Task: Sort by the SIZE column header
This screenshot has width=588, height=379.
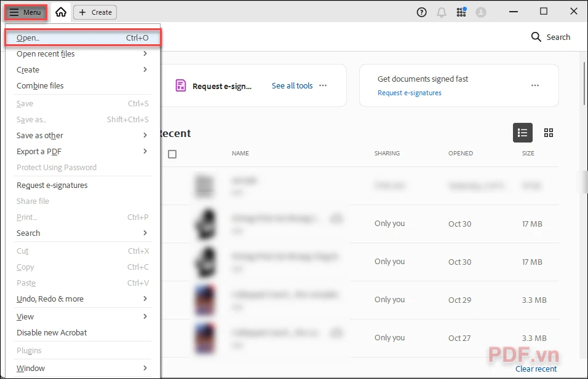Action: coord(528,153)
